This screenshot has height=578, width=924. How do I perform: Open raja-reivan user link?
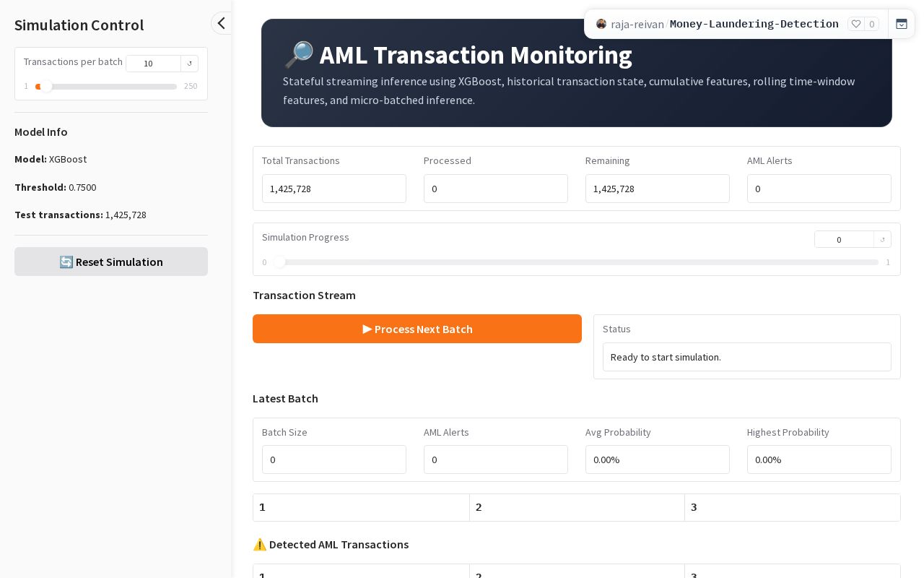(x=637, y=24)
